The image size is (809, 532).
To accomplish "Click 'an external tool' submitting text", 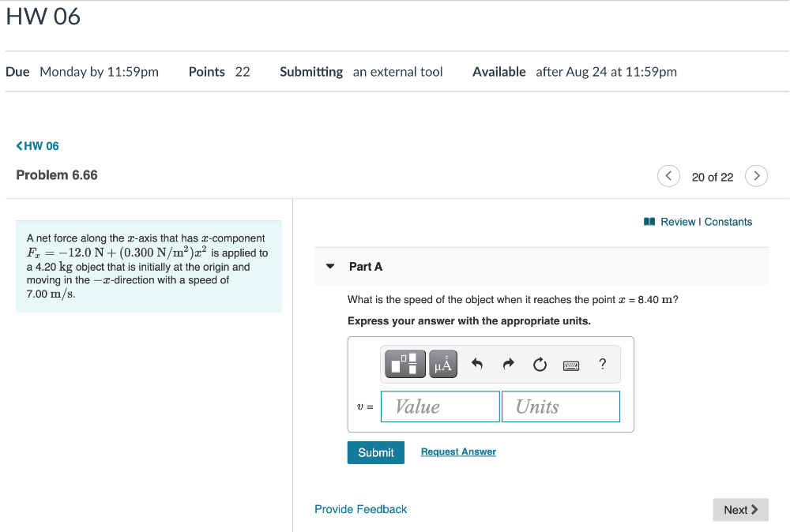I will point(398,72).
